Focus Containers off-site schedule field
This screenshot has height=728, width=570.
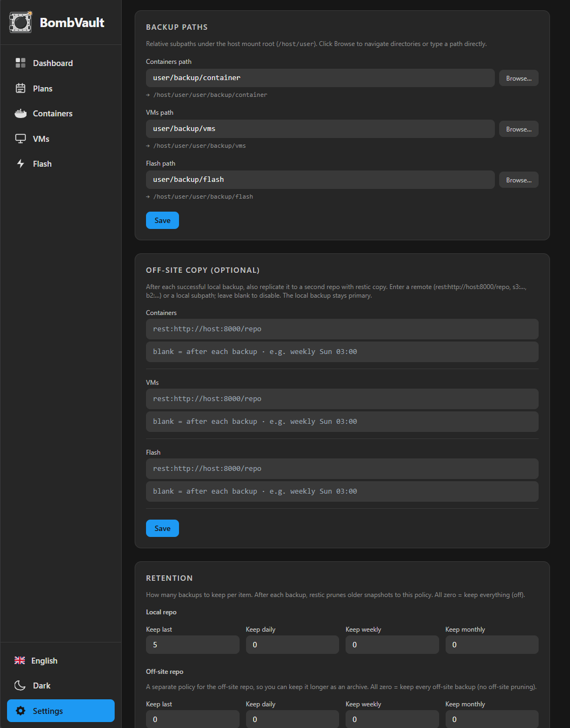click(342, 352)
